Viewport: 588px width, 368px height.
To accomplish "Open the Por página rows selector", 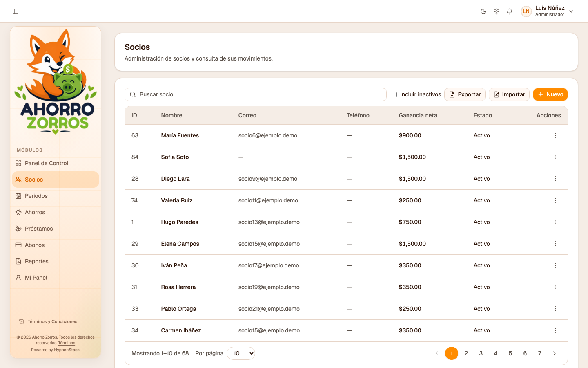I will tap(241, 353).
